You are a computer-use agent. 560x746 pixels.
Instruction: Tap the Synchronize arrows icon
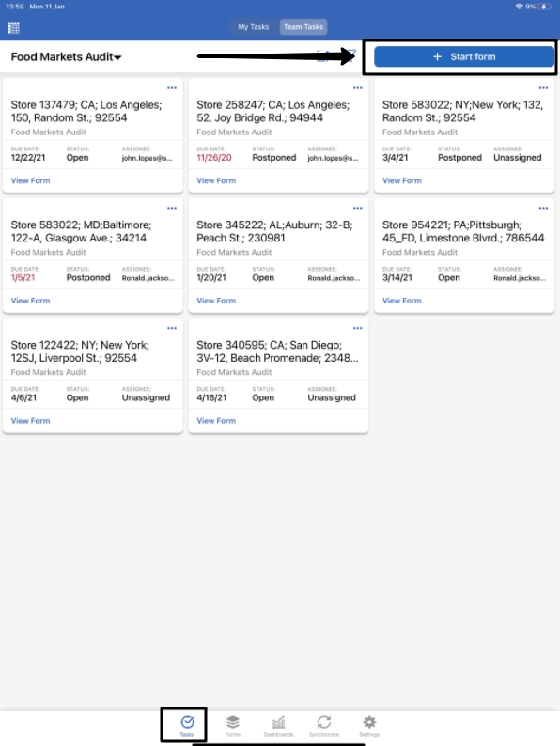[324, 725]
